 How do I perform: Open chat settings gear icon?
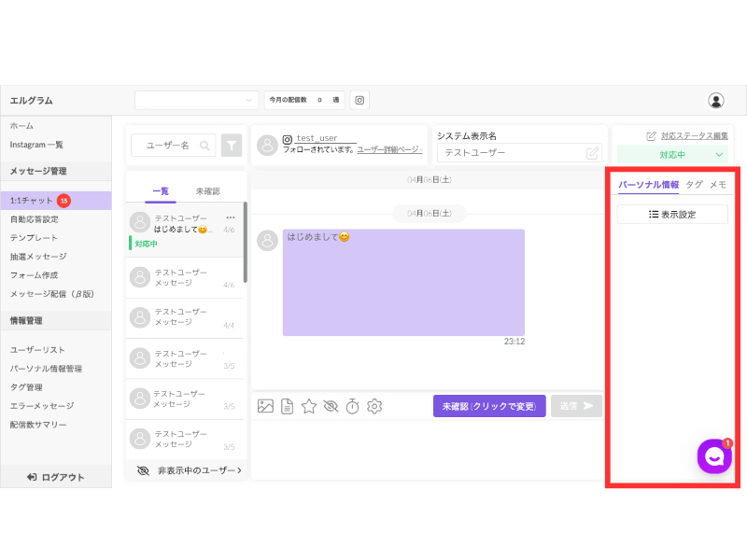coord(374,406)
